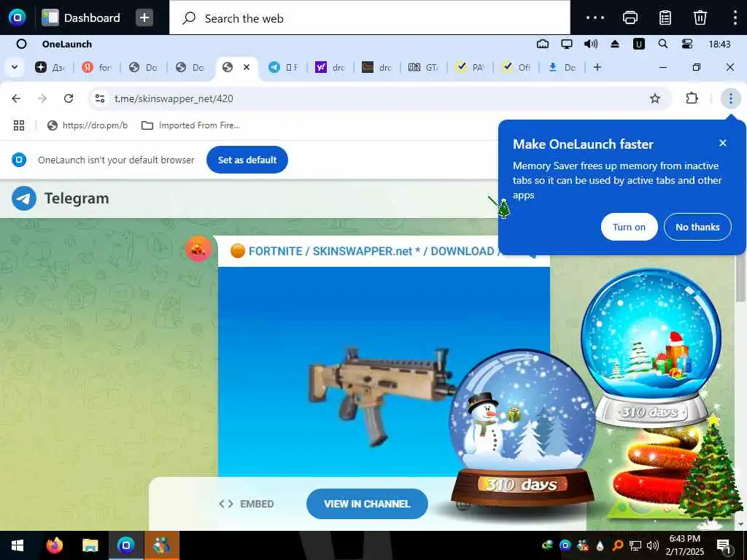Image resolution: width=747 pixels, height=560 pixels.
Task: Click the Set as default button
Action: 247,160
